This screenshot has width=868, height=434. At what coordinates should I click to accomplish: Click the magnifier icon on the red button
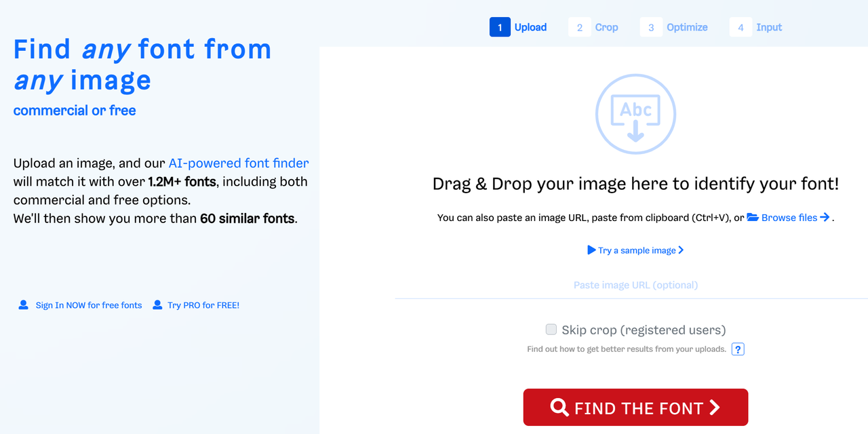point(559,408)
